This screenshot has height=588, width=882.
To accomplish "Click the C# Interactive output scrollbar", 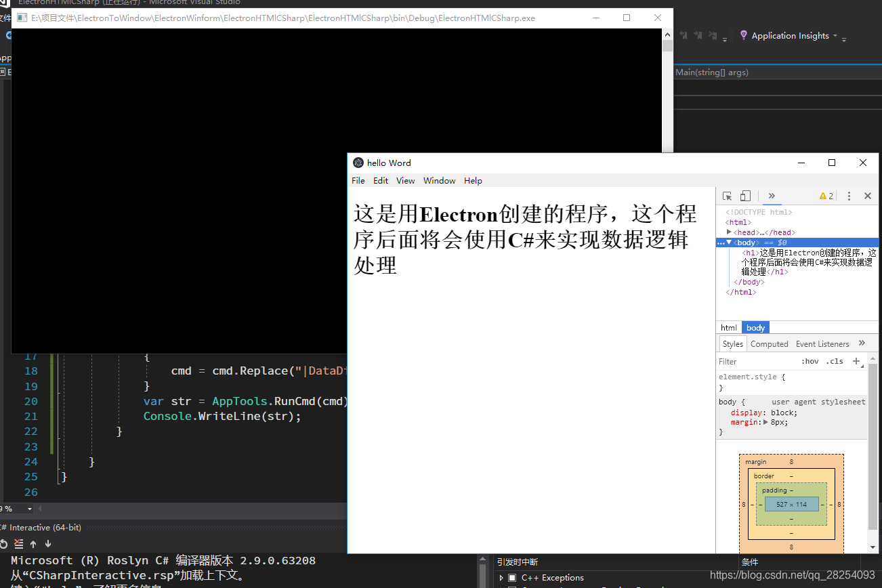I will [x=484, y=571].
